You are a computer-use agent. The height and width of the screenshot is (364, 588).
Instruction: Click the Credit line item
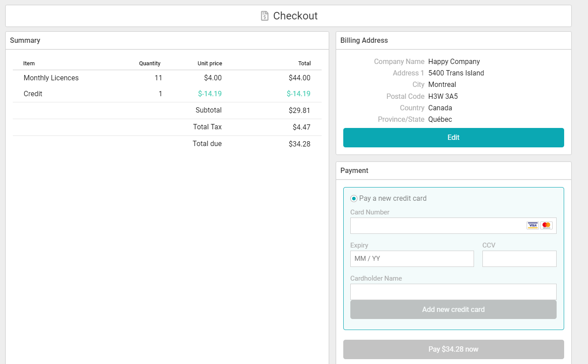pyautogui.click(x=33, y=94)
